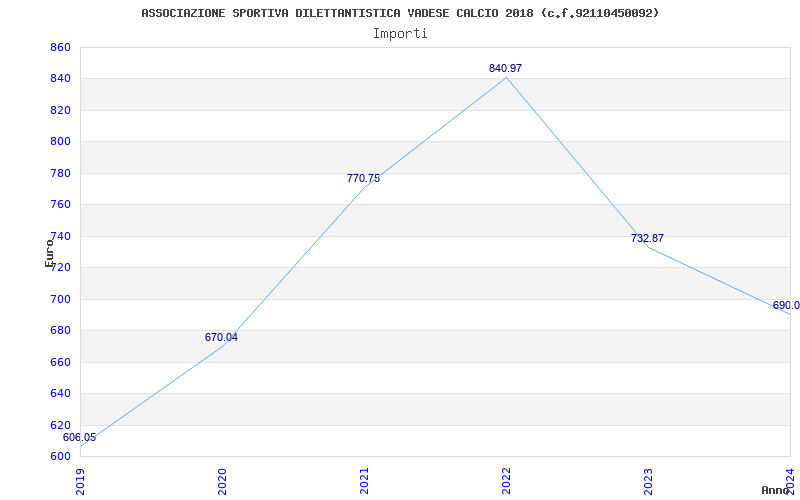Click the 'Euro' y-axis title

click(49, 253)
